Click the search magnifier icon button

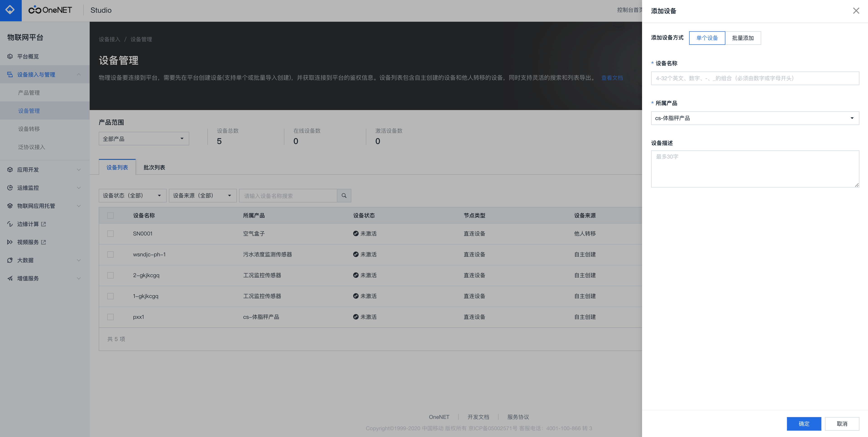tap(344, 196)
